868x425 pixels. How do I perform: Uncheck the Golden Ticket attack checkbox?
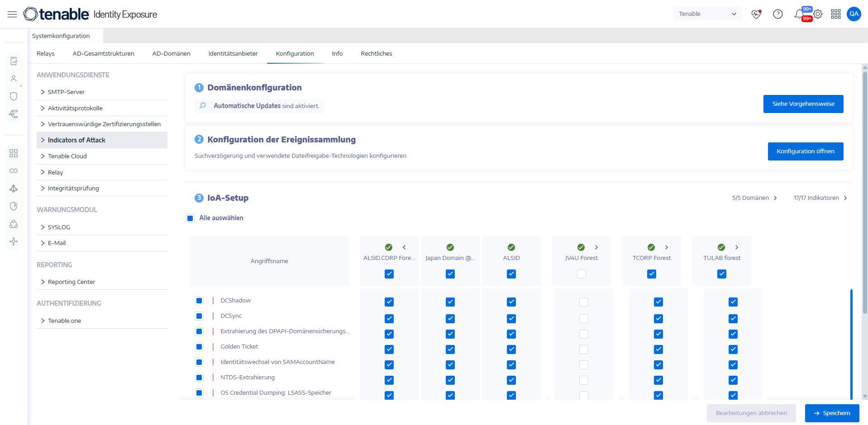point(199,347)
